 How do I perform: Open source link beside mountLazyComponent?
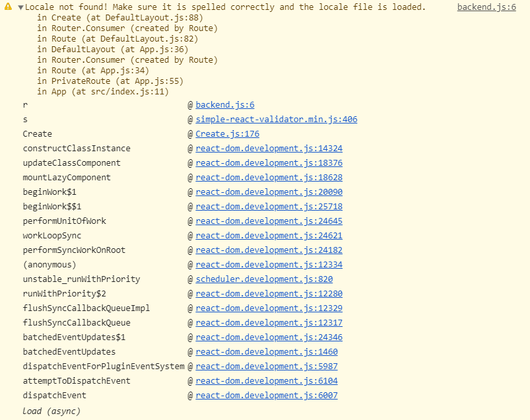pos(269,177)
